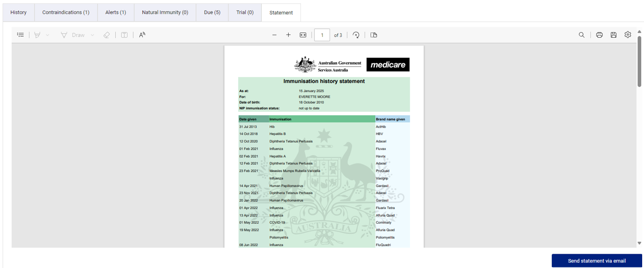Click birth date '18 October 2010'

(x=311, y=102)
